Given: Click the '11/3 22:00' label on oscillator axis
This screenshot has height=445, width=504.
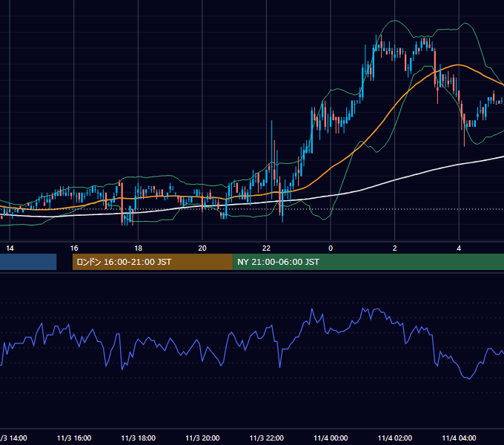Looking at the screenshot, I should 267,438.
